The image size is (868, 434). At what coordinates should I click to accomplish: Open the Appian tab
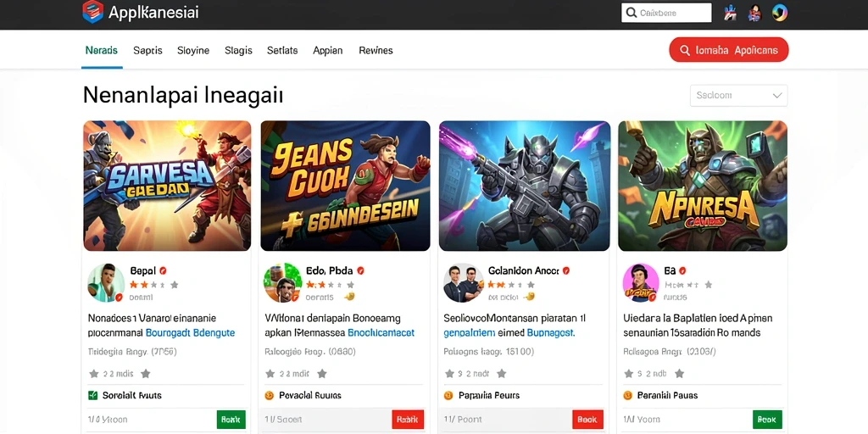pos(328,50)
